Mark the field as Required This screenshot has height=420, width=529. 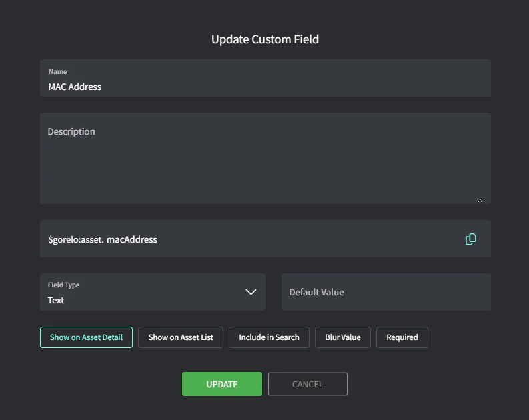[x=402, y=337]
